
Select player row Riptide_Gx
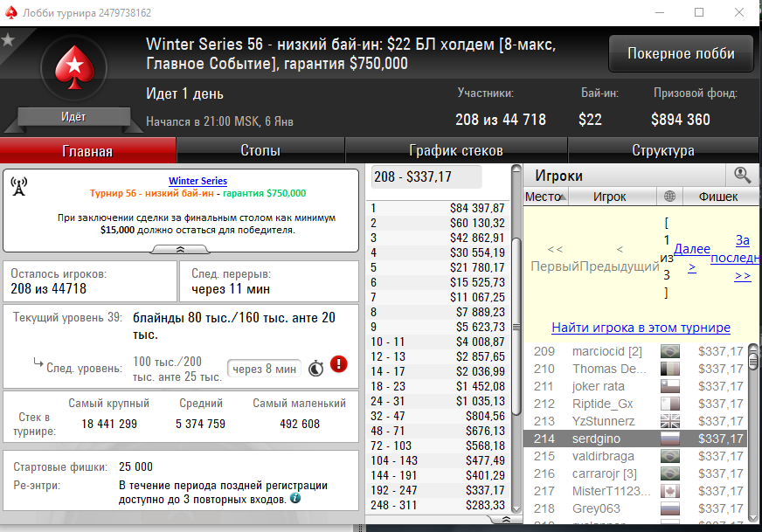pos(635,404)
